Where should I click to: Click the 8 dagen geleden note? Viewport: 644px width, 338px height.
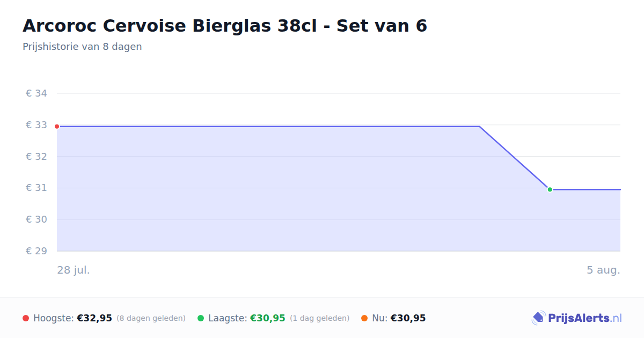tap(151, 318)
